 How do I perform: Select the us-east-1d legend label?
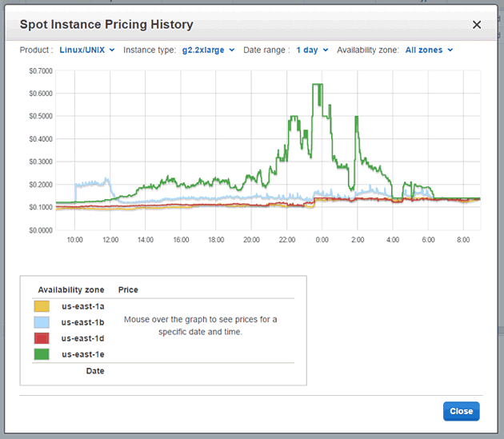[x=83, y=338]
